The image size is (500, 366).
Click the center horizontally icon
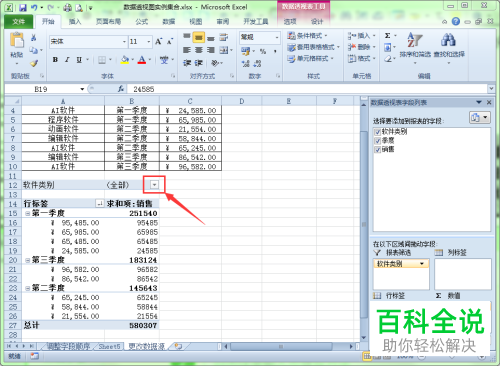[199, 50]
